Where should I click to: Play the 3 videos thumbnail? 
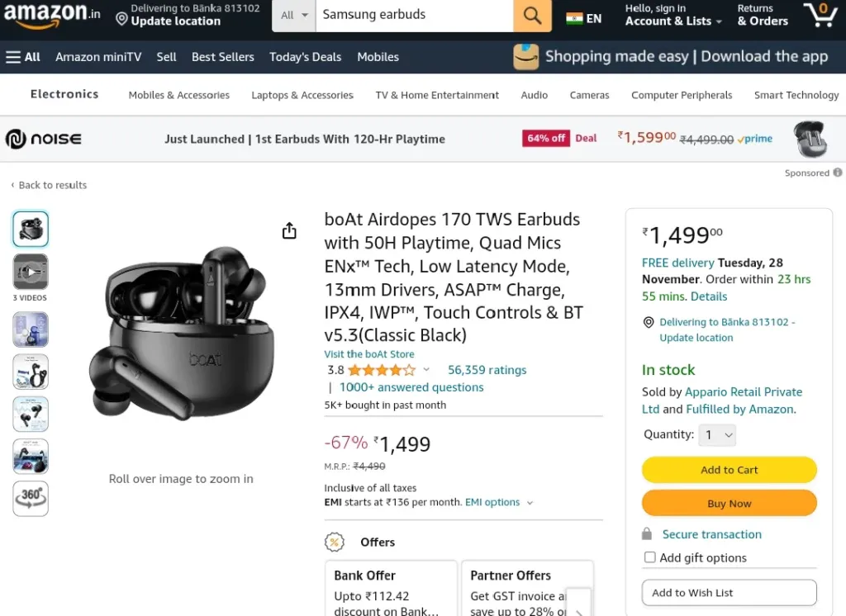pyautogui.click(x=31, y=272)
